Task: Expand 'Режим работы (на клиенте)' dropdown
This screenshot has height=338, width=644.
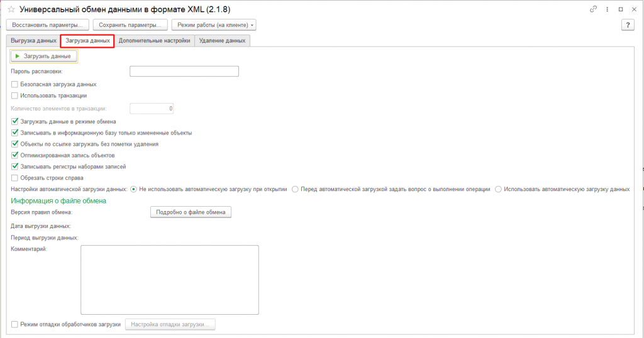Action: (x=214, y=25)
